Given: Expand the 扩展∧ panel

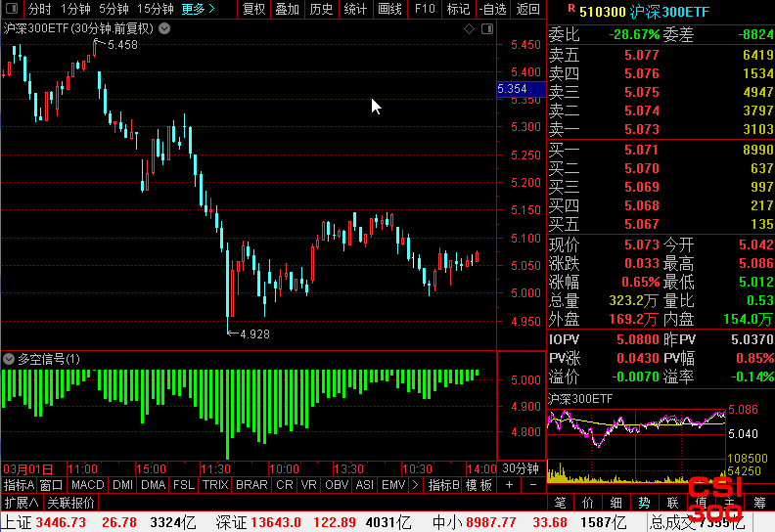Looking at the screenshot, I should 22,503.
